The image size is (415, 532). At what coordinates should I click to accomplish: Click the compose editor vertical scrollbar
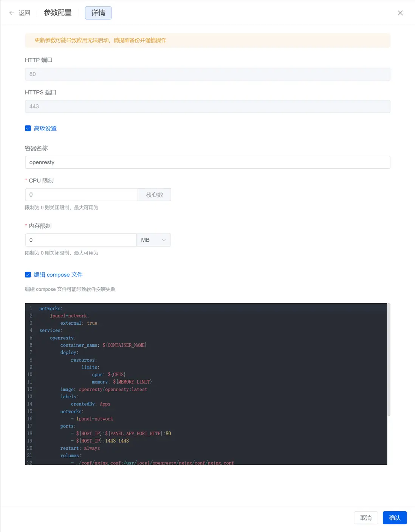click(389, 359)
